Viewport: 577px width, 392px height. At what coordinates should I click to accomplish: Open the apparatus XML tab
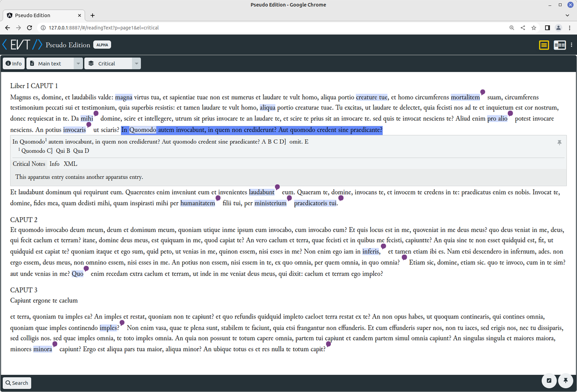coord(70,164)
